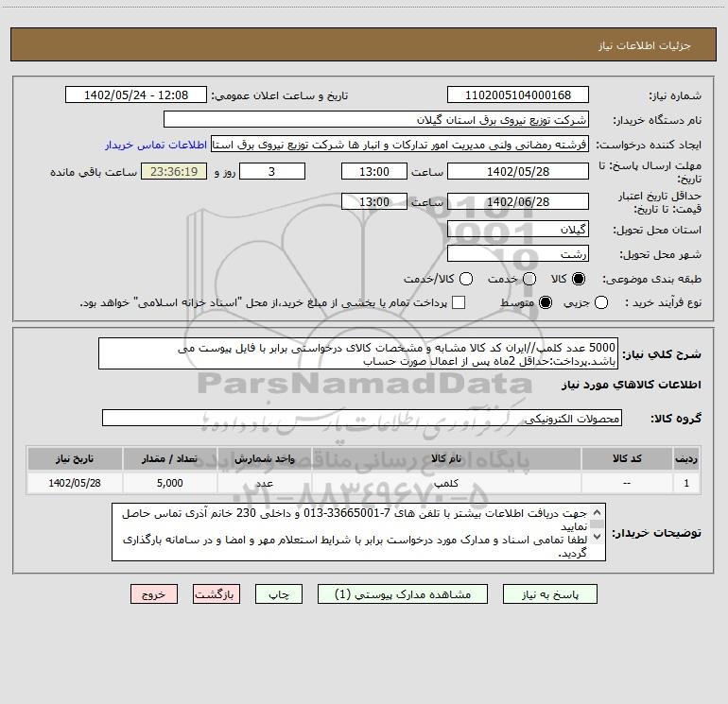Click the تاریخ نیاز column header
The image size is (728, 704).
(x=75, y=458)
